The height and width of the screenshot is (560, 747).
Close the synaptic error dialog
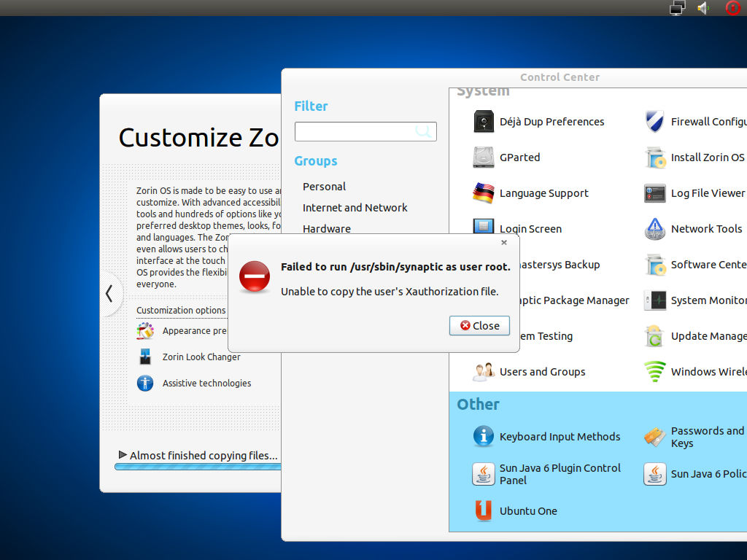tap(479, 326)
